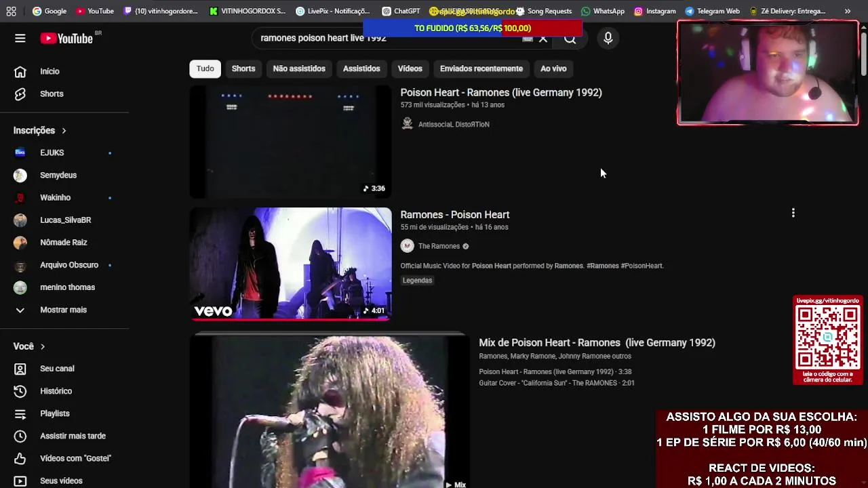Open The Ramones channel link

point(439,246)
